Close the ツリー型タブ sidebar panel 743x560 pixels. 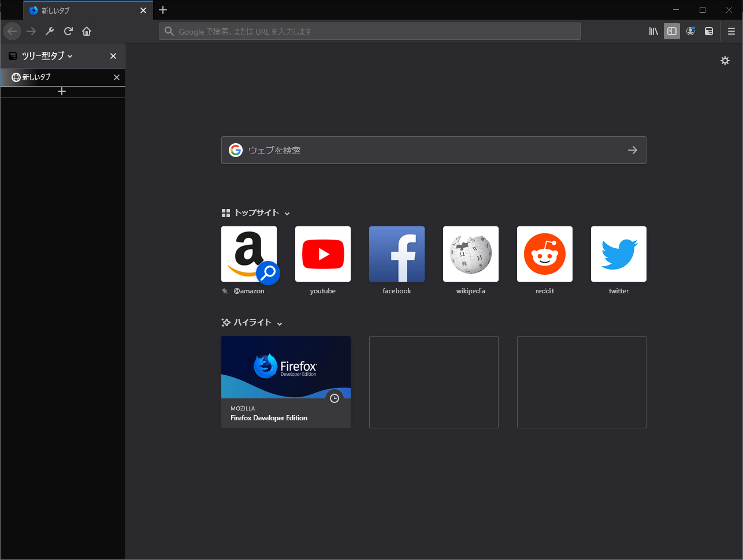coord(113,56)
